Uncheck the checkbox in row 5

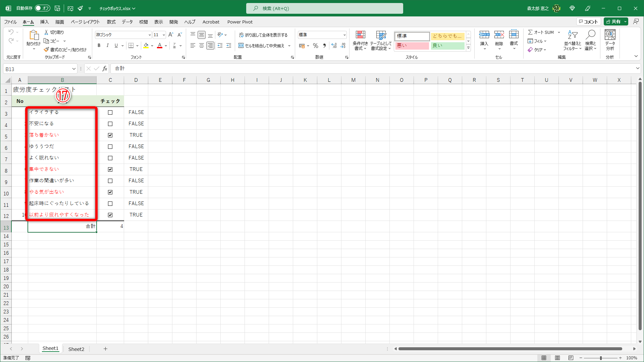click(110, 135)
